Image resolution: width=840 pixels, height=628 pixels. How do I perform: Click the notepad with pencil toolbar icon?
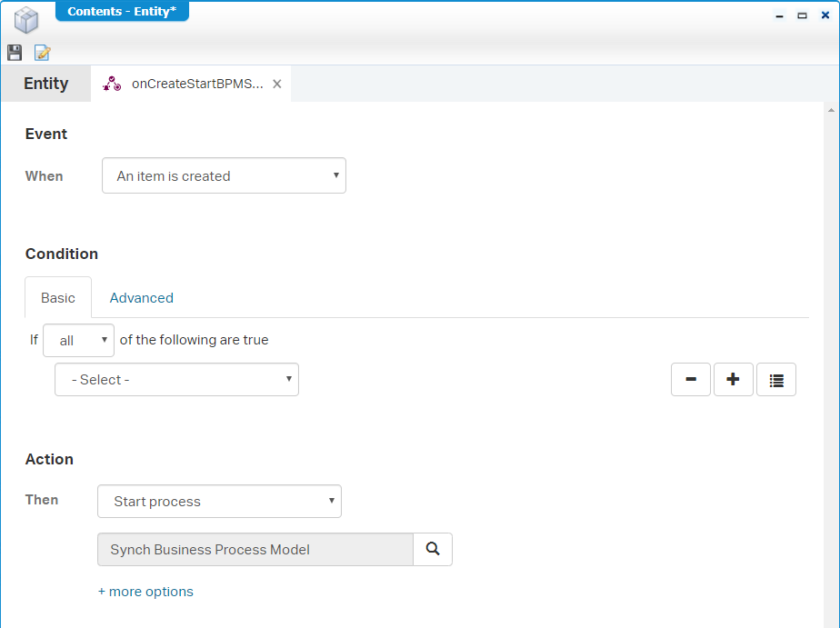(x=42, y=53)
